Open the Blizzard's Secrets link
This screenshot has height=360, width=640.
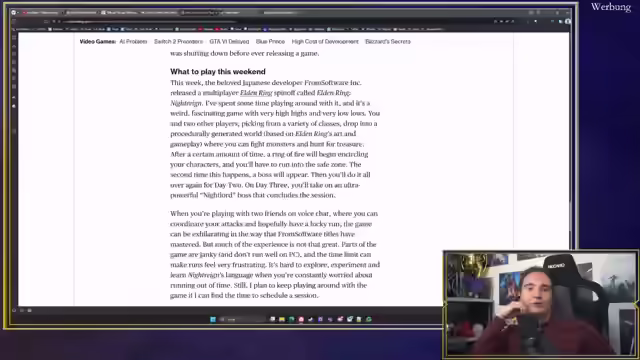coord(388,42)
